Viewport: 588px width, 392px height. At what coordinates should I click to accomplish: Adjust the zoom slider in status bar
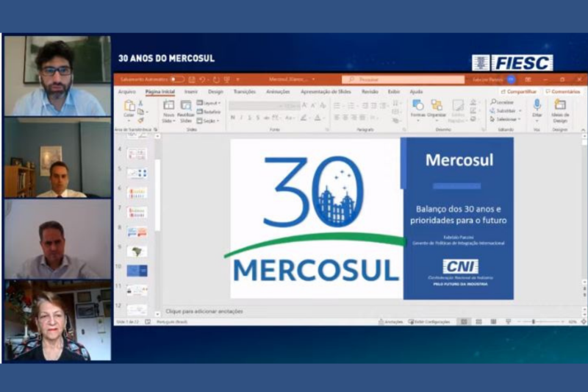tap(534, 321)
